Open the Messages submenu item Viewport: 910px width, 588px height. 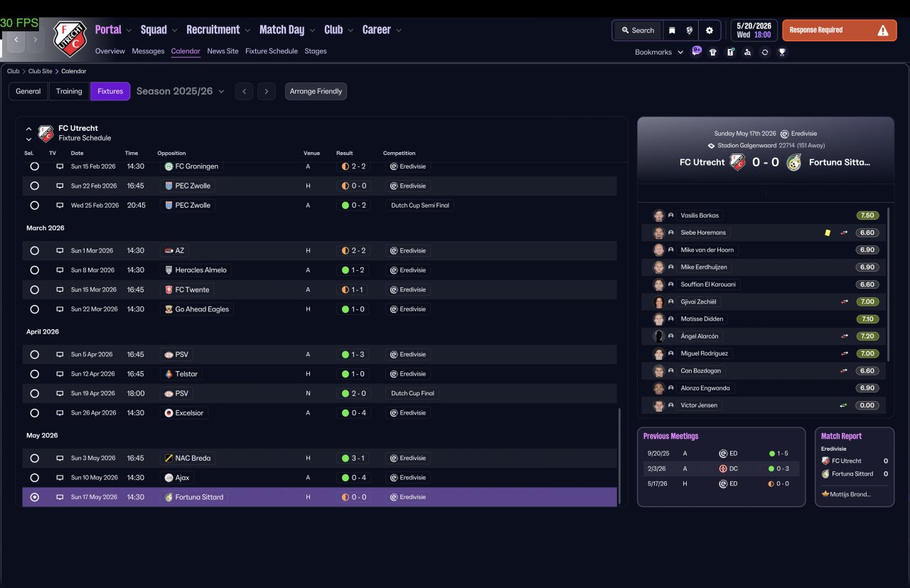point(148,51)
